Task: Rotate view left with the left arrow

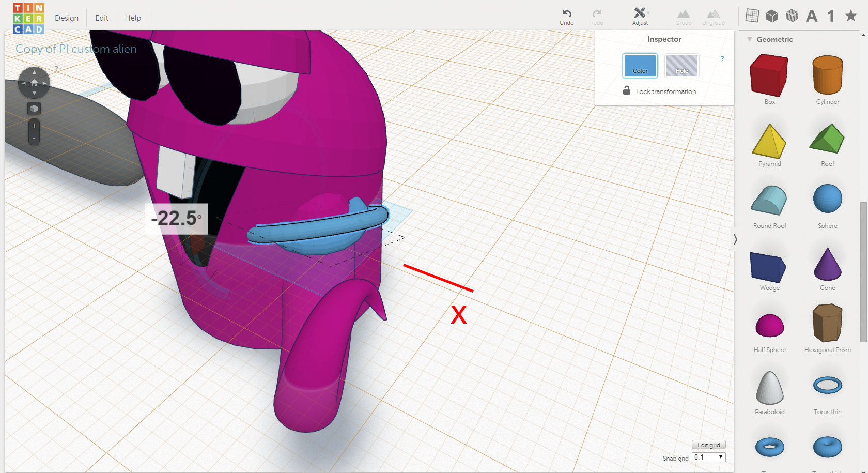Action: tap(23, 83)
